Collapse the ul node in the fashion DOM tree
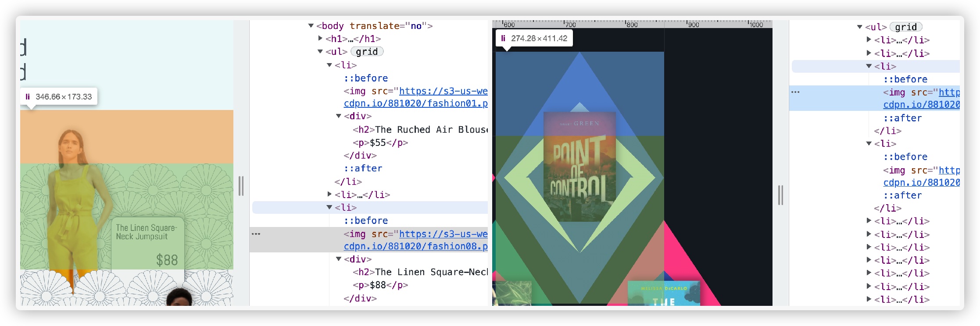This screenshot has height=326, width=980. [x=320, y=51]
